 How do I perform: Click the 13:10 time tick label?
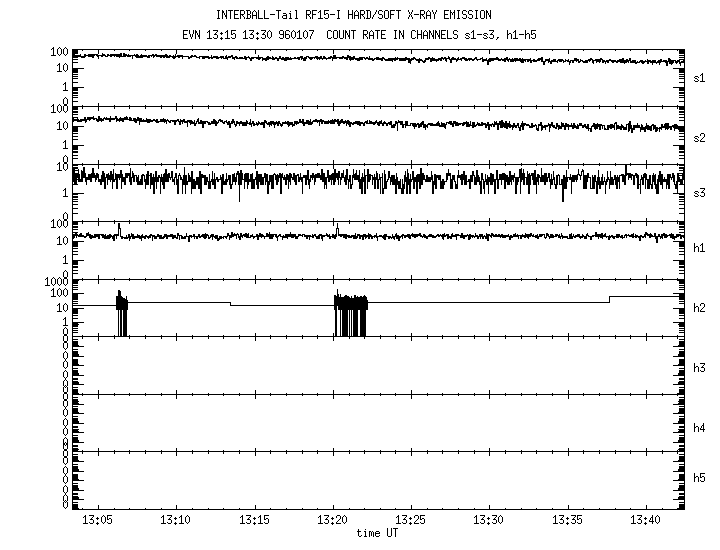coord(175,521)
